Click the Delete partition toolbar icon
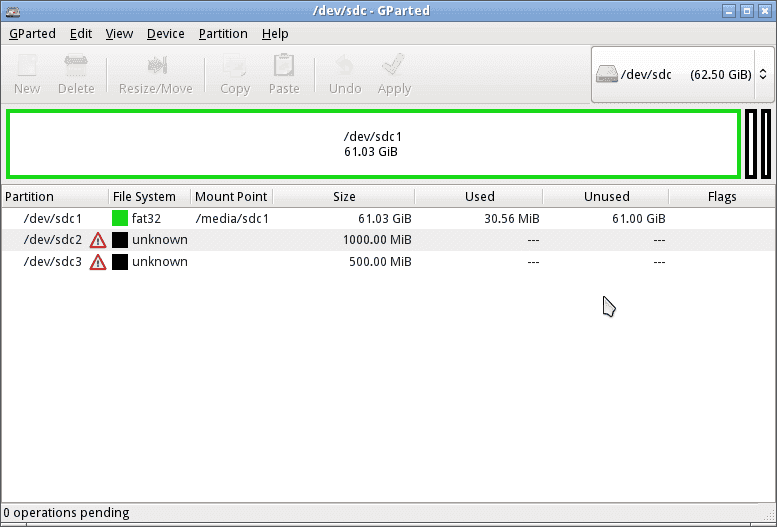Image resolution: width=777 pixels, height=527 pixels. tap(76, 65)
